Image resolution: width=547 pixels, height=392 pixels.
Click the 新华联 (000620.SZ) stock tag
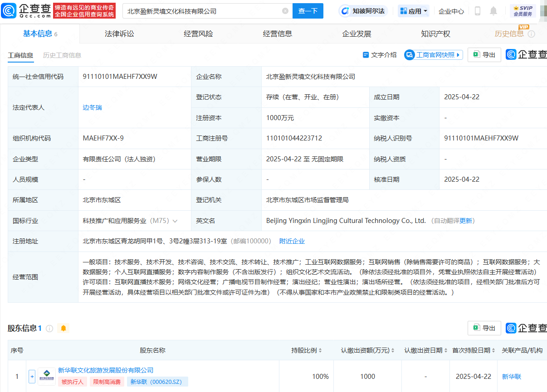[x=157, y=382]
